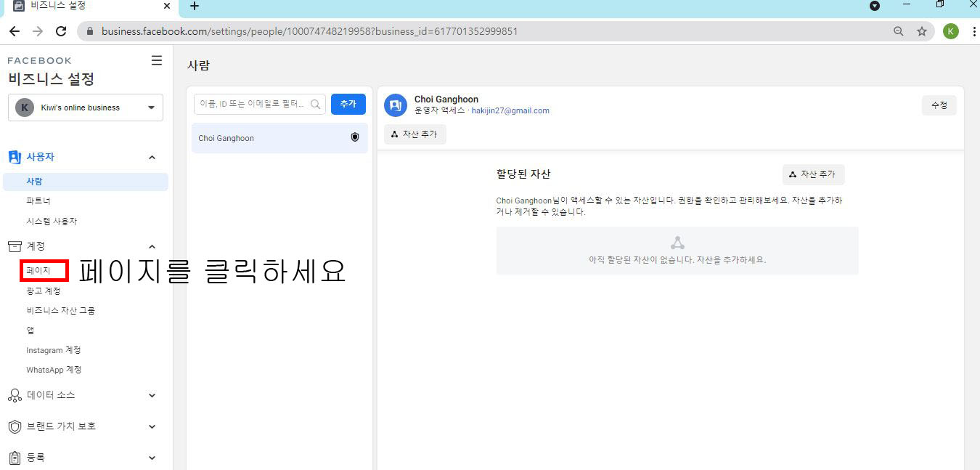Expand the 데이터 소스 section chevron

click(x=152, y=395)
